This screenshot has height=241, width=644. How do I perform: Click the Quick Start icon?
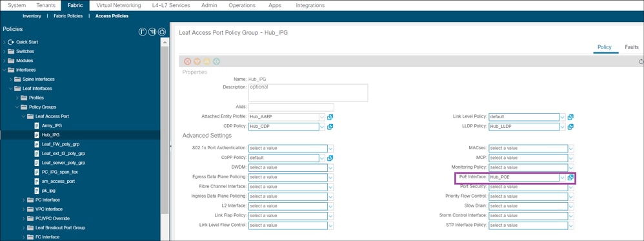coord(11,42)
